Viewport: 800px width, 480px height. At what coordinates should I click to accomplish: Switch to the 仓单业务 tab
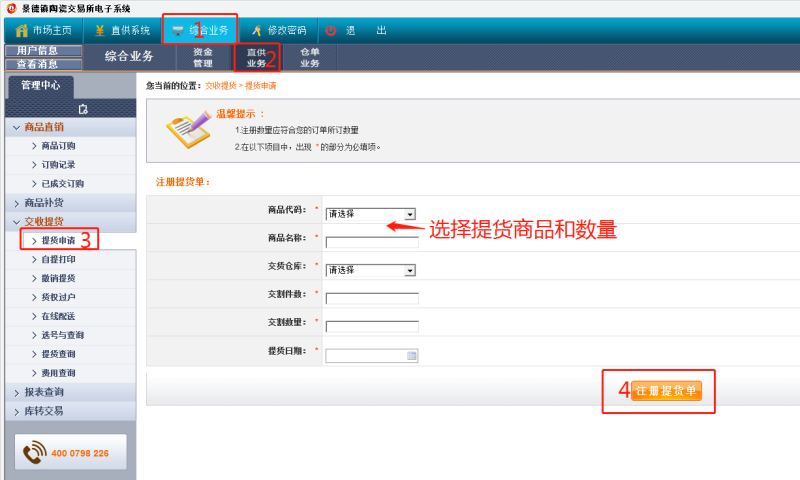[x=310, y=57]
